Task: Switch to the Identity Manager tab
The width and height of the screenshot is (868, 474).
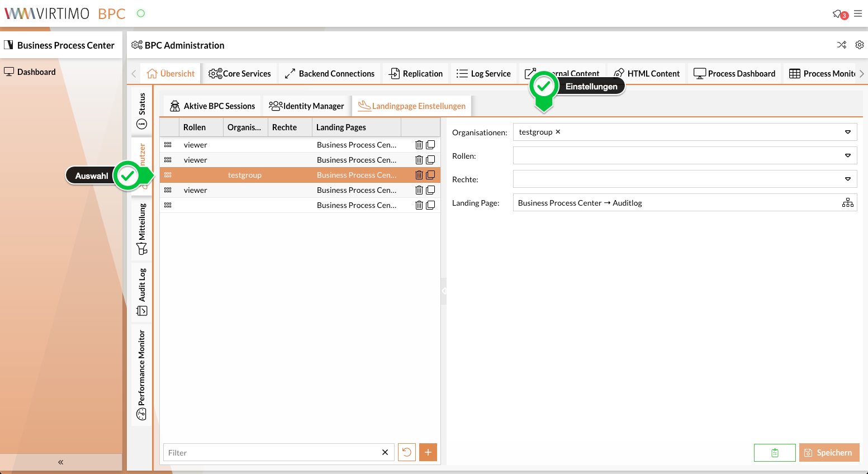Action: click(x=306, y=106)
